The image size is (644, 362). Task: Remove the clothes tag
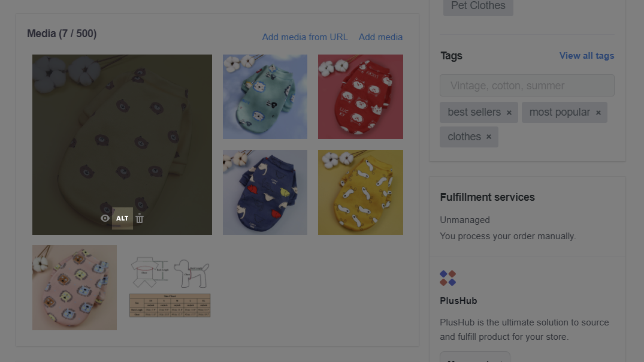tap(489, 137)
